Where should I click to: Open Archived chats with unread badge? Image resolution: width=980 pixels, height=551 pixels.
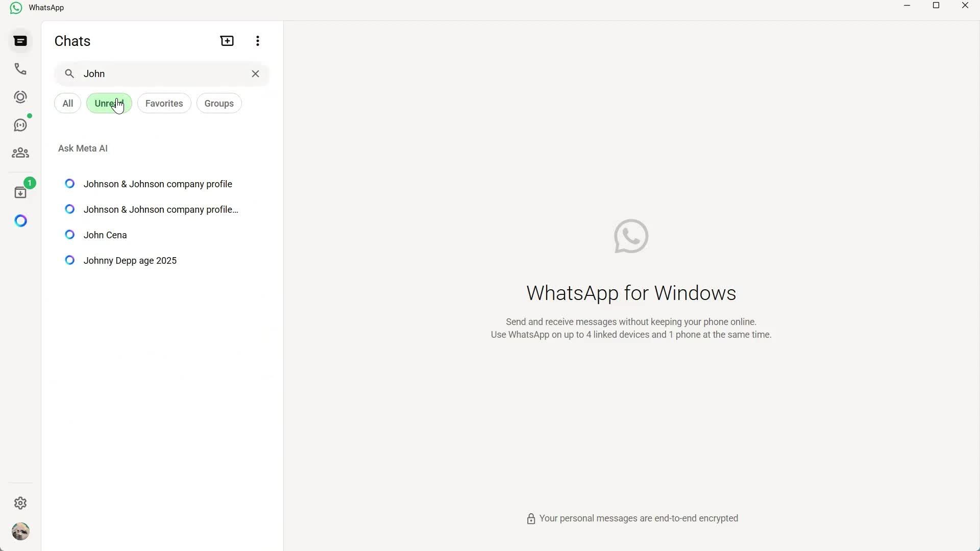point(20,191)
